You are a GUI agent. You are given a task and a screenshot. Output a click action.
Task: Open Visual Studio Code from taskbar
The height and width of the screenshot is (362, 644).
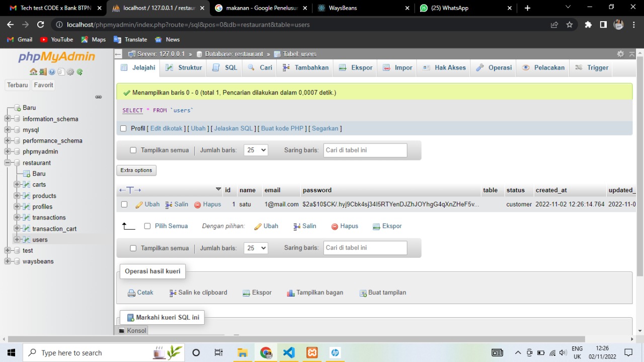pos(289,352)
